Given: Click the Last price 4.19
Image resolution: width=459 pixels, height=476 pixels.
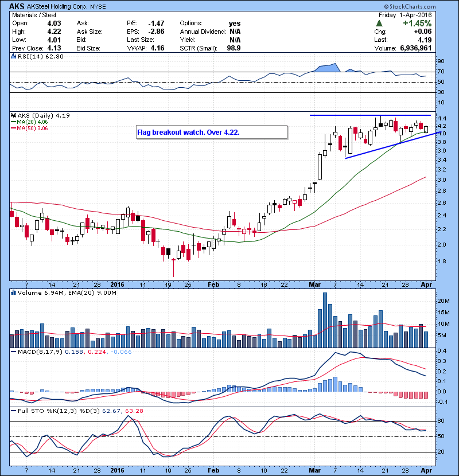Looking at the screenshot, I should (x=425, y=40).
